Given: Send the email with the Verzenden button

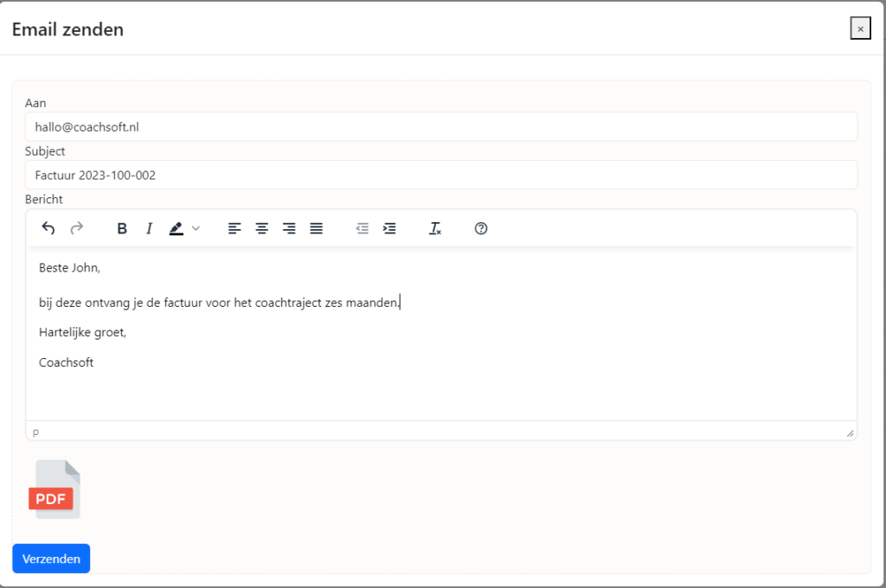Looking at the screenshot, I should click(51, 559).
